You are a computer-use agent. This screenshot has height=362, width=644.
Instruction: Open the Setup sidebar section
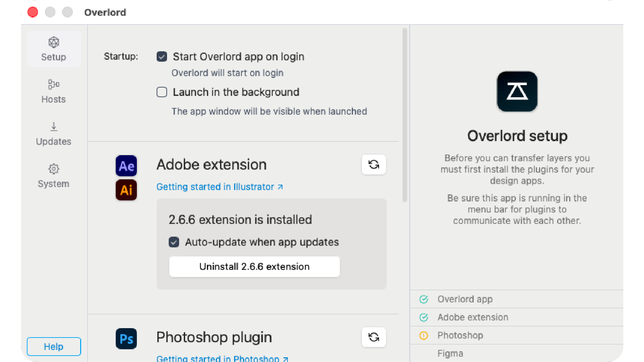pyautogui.click(x=54, y=49)
